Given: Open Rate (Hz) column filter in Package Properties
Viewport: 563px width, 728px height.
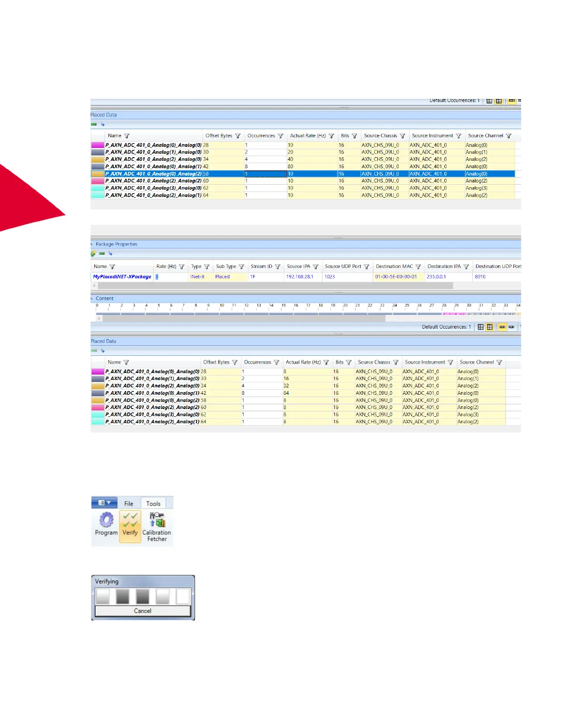Looking at the screenshot, I should pyautogui.click(x=182, y=267).
